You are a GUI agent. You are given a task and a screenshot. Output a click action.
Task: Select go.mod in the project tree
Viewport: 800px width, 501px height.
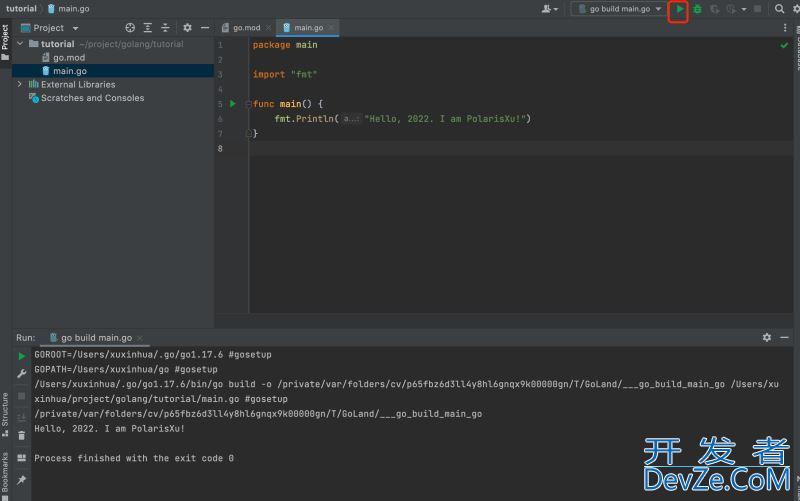(x=64, y=58)
